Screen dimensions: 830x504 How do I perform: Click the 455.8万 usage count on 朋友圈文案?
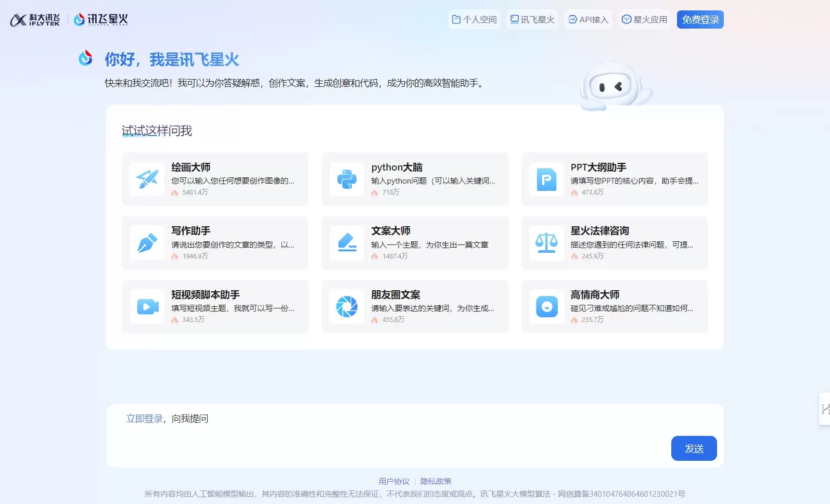click(x=393, y=320)
